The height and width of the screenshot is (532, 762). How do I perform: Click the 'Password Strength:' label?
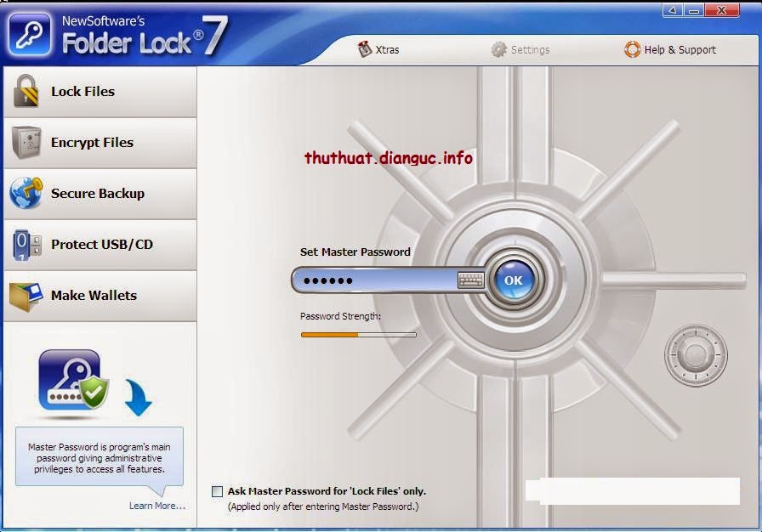coord(341,316)
